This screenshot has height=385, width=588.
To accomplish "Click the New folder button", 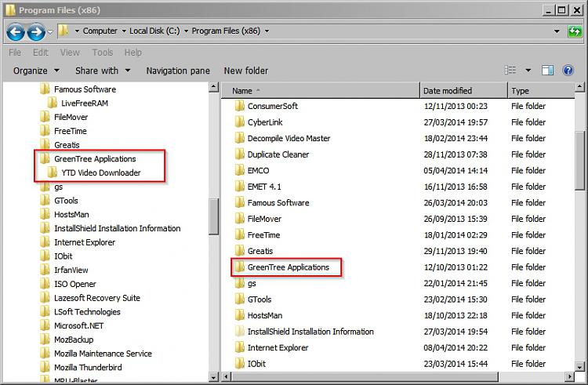I will tap(246, 71).
